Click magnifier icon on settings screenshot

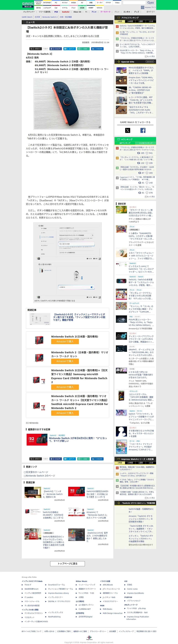coord(100,259)
